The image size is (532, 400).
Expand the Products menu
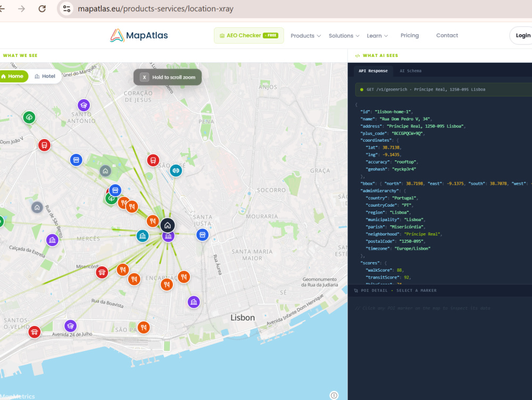[306, 36]
